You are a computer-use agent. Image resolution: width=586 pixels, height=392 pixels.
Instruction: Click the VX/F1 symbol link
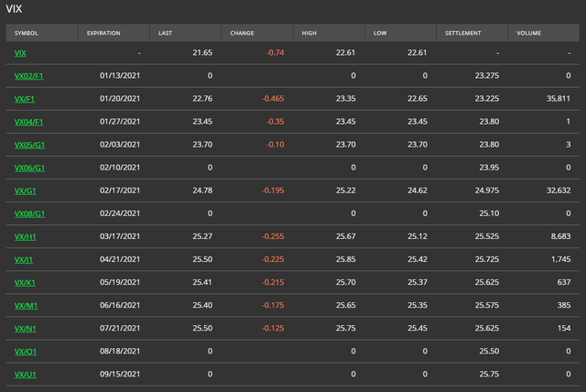(x=24, y=99)
